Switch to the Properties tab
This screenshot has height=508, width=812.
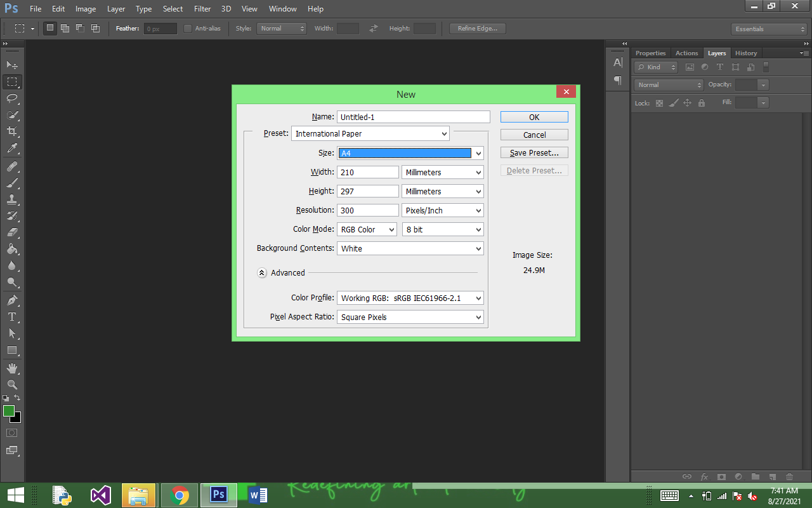point(651,53)
